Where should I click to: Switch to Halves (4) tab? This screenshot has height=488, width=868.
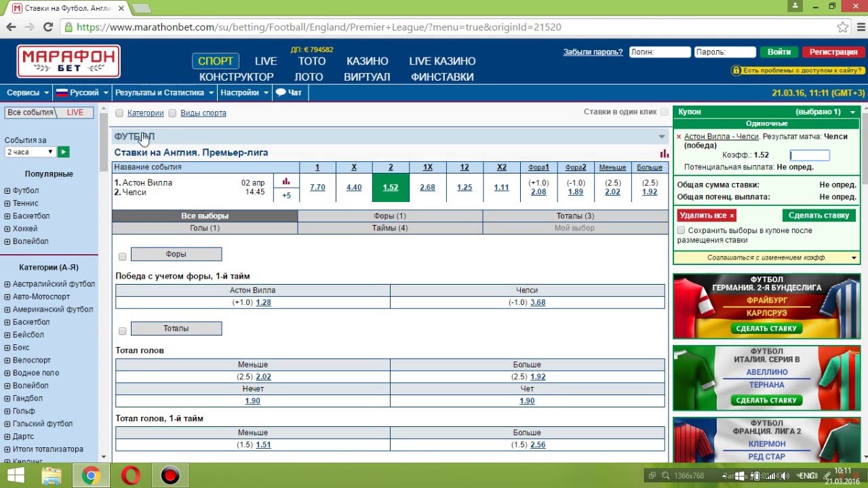tap(390, 228)
